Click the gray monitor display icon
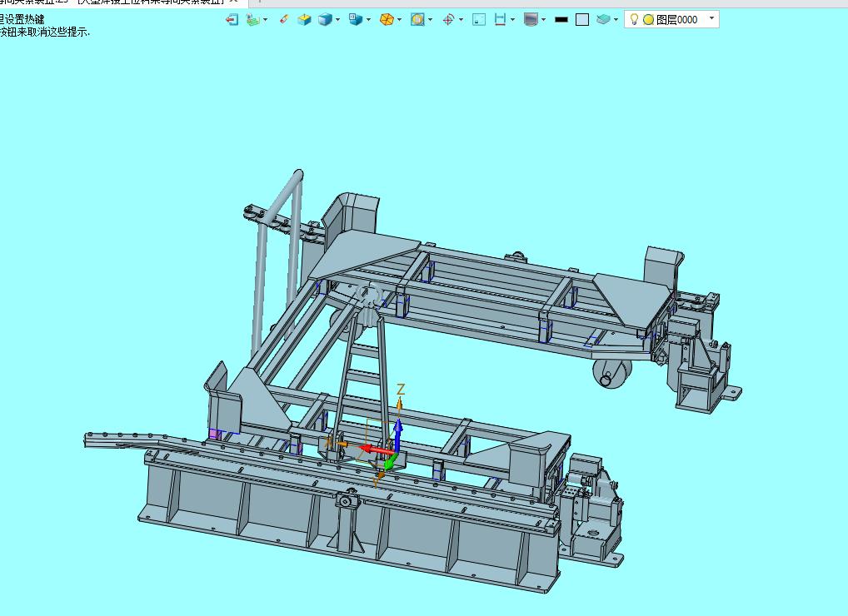 [531, 20]
